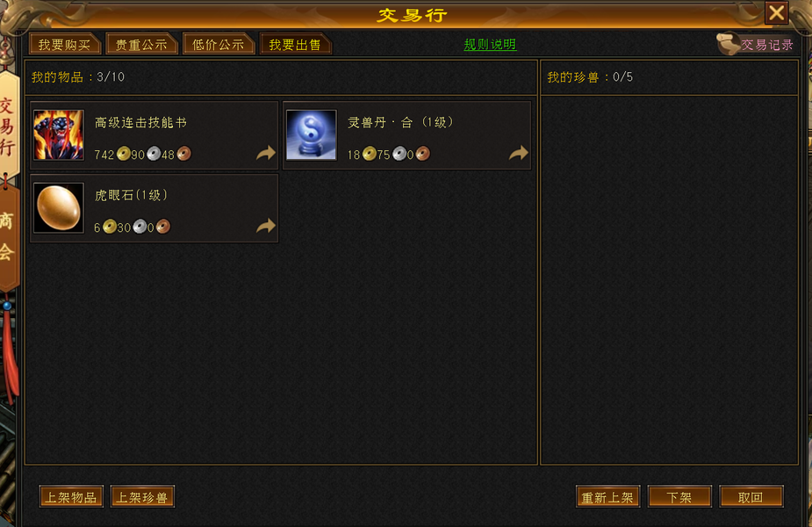Click gold coin icon beside 742 price

pyautogui.click(x=123, y=154)
